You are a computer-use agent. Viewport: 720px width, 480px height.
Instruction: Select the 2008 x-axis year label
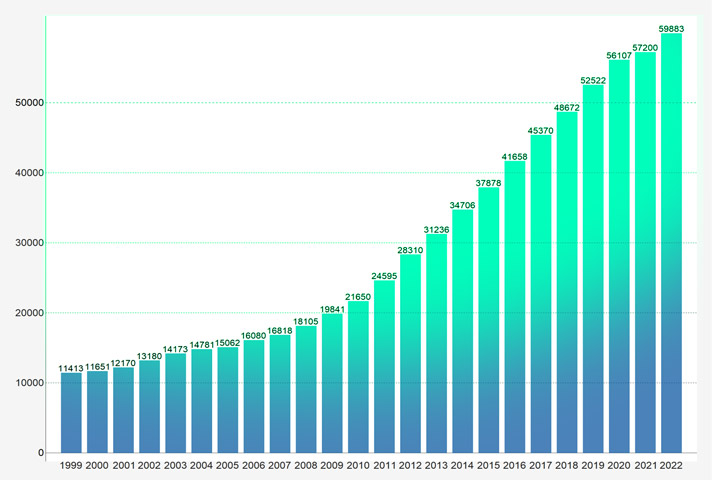click(x=306, y=465)
